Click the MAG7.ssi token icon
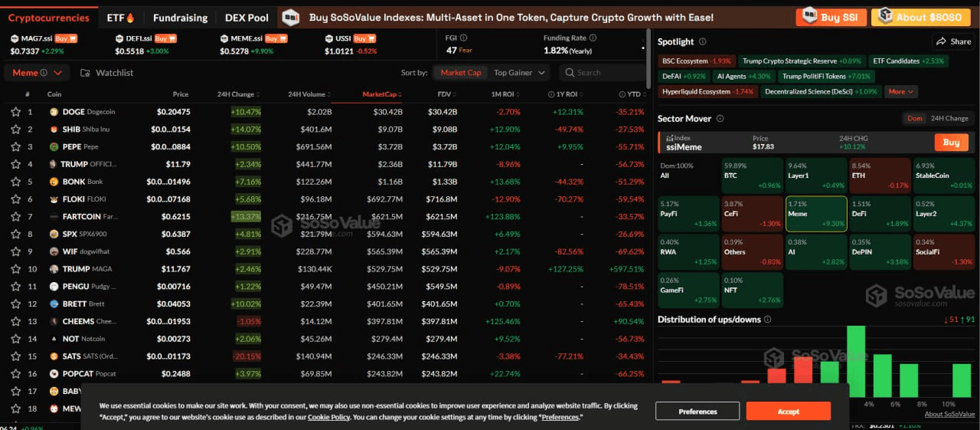 15,38
